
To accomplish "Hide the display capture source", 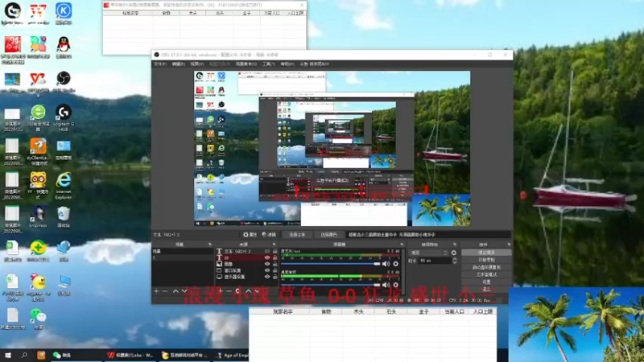I will click(x=267, y=277).
